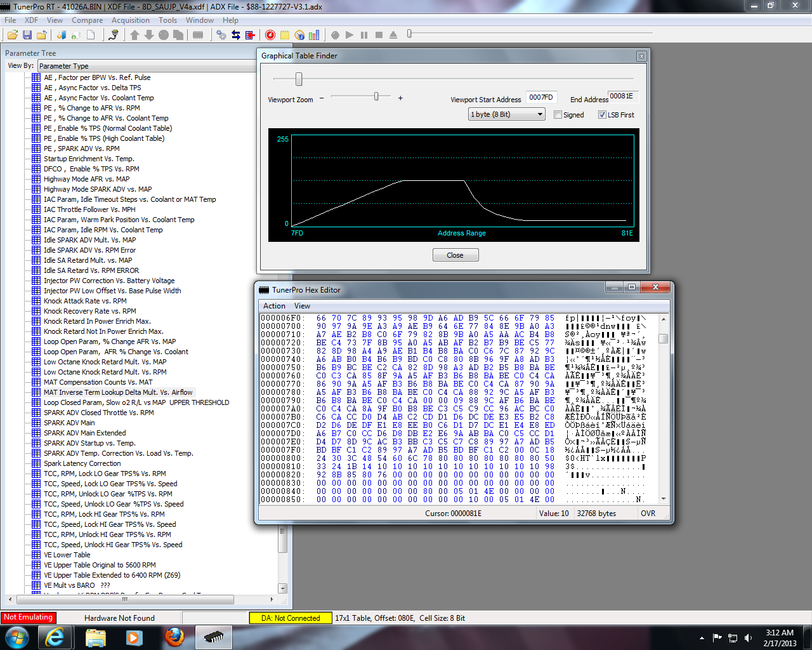Select 'SPARK ADV Main' in parameter tree
The height and width of the screenshot is (650, 812).
pos(69,423)
